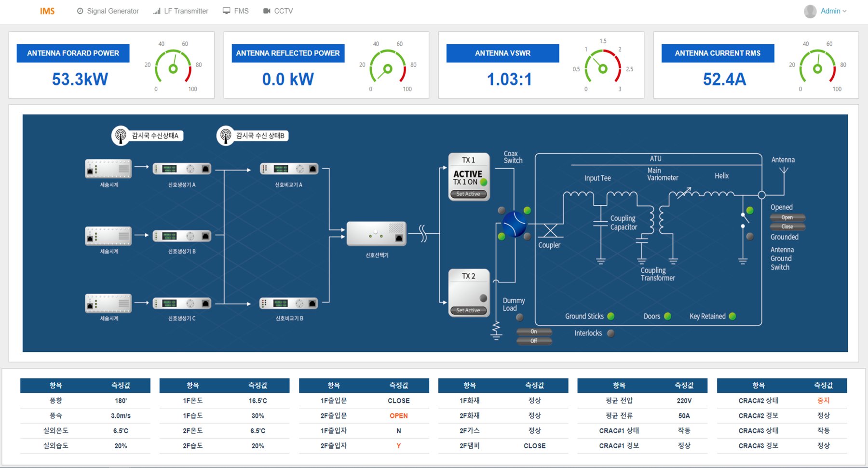Click the Set Active button for TX 2
The image size is (868, 468).
click(468, 310)
